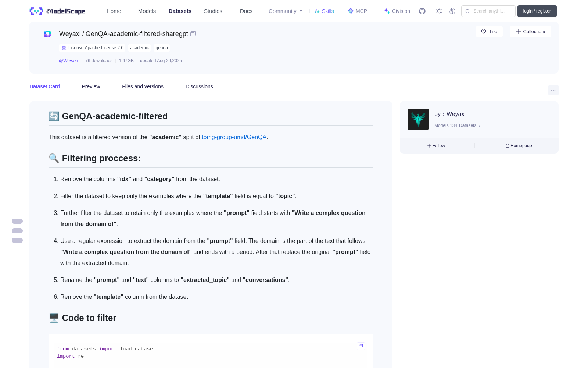The height and width of the screenshot is (368, 588).
Task: Follow the author Weyaxi
Action: point(436,146)
